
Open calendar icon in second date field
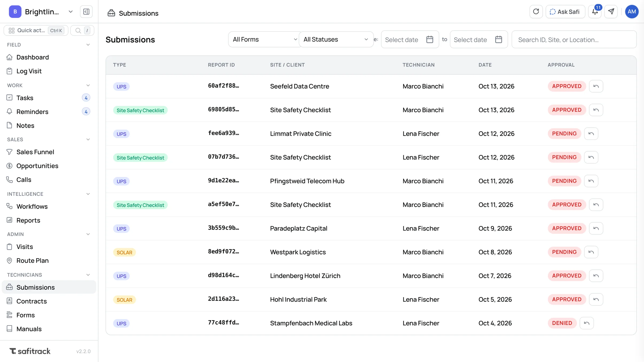499,39
